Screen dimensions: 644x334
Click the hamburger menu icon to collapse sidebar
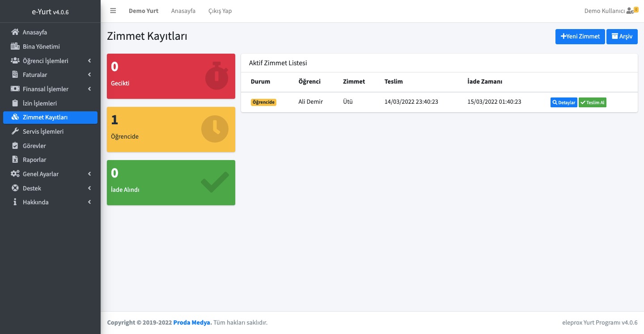point(113,11)
